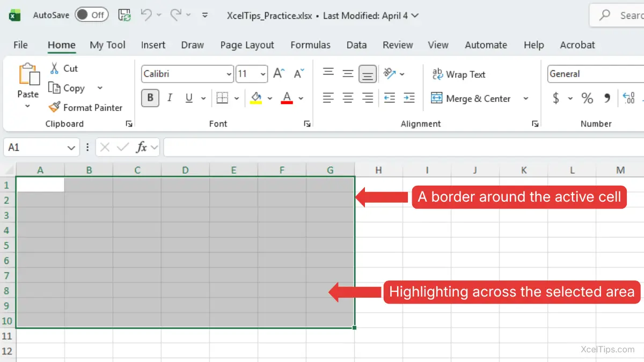Screen dimensions: 644x362
Task: Toggle Bold formatting button
Action: (x=150, y=98)
